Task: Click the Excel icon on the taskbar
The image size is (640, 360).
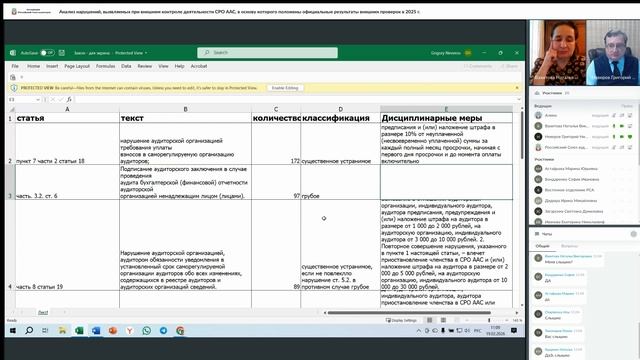Action: pyautogui.click(x=79, y=331)
